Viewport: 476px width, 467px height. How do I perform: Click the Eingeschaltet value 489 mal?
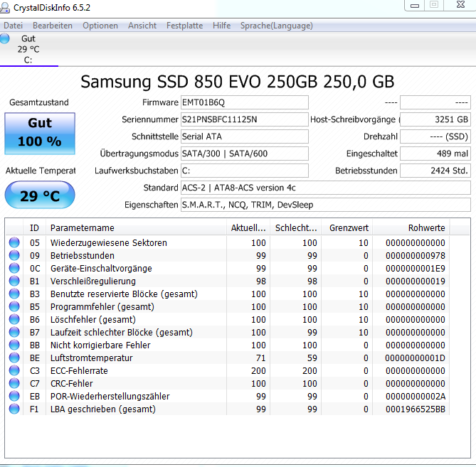click(435, 154)
